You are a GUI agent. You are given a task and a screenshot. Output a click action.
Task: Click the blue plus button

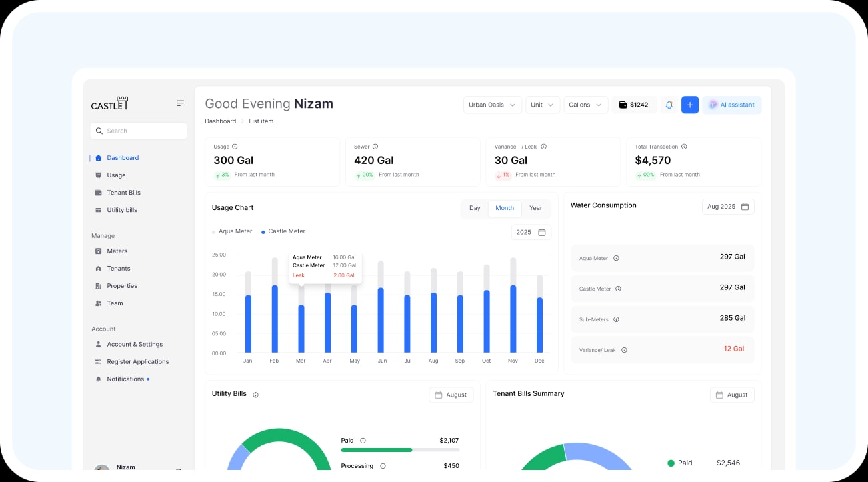[x=690, y=105]
